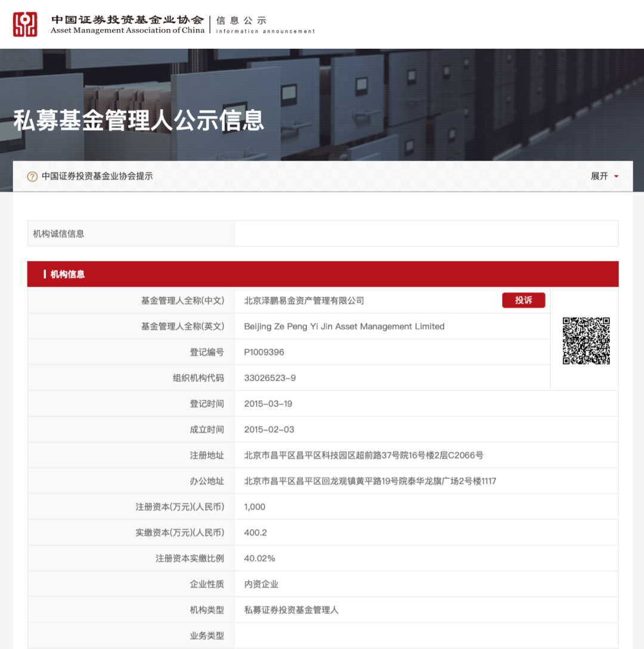Select the English name Beijing Ze Peng Yi Jin

tap(343, 326)
